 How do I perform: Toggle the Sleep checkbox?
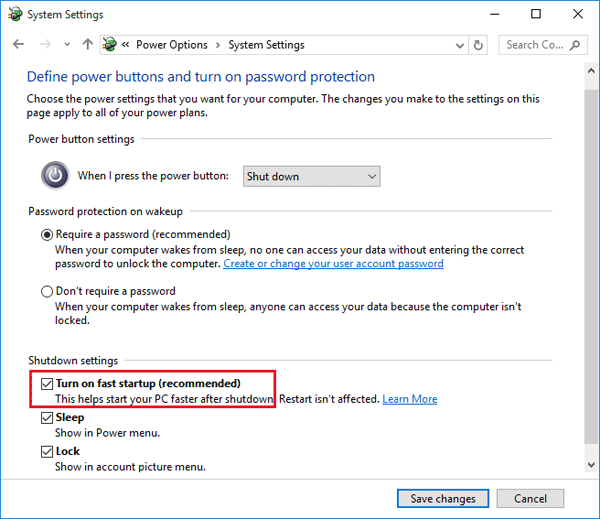coord(47,418)
